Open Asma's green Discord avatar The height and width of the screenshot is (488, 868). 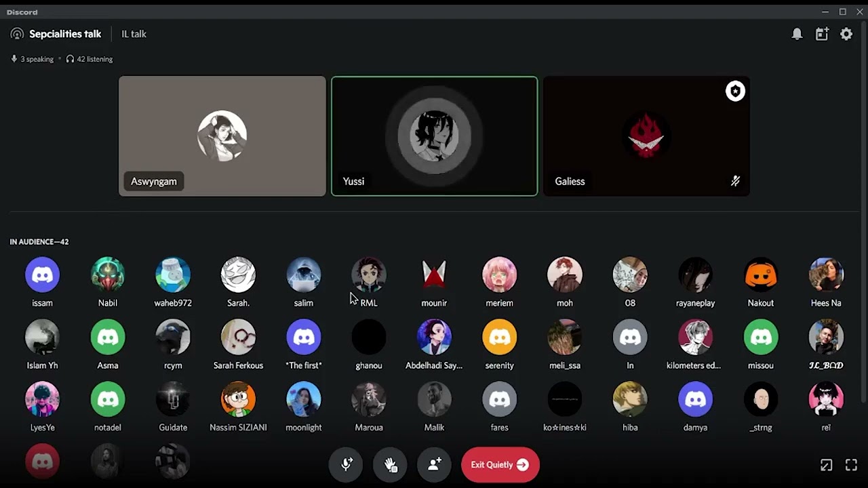coord(108,337)
